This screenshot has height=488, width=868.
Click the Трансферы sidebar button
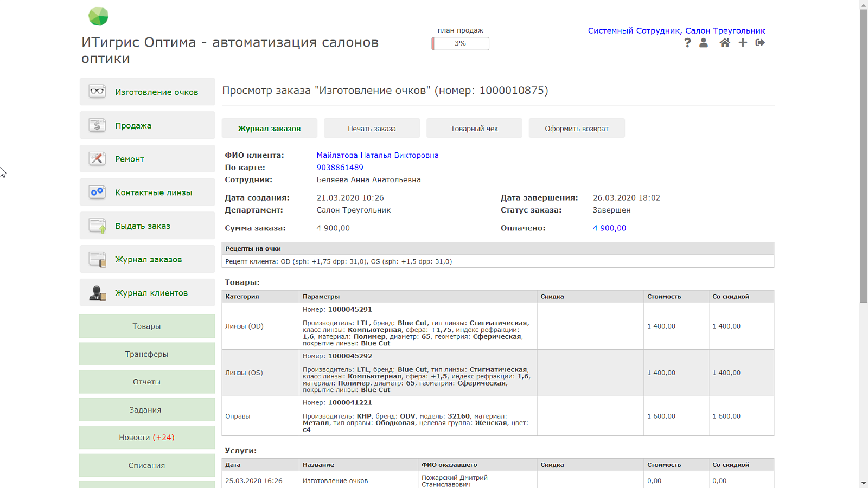[147, 354]
